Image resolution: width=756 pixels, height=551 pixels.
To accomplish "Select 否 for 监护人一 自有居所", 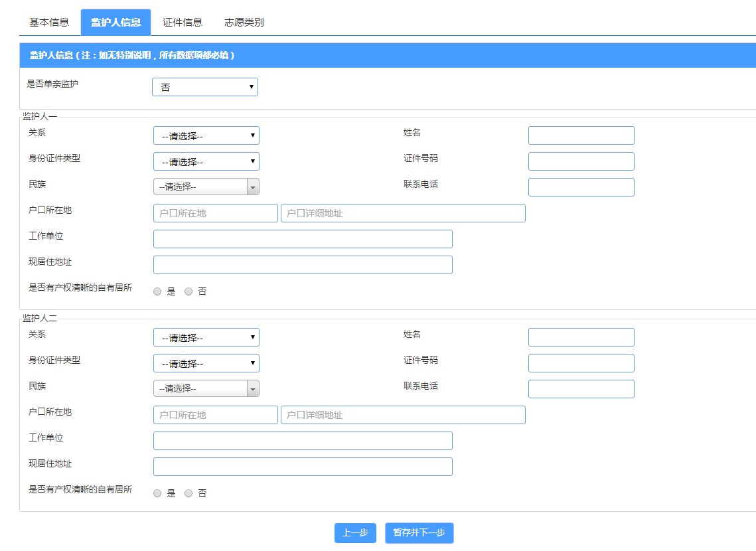I will click(189, 291).
